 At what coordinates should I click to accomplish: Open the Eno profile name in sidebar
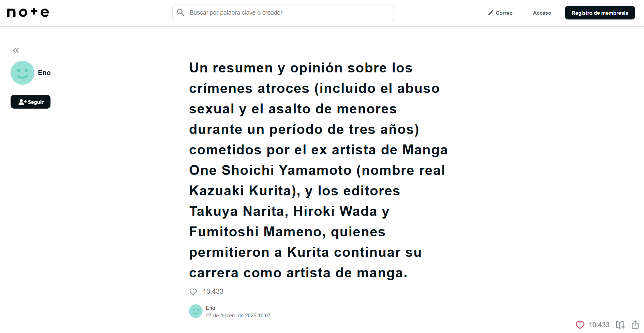coord(44,73)
